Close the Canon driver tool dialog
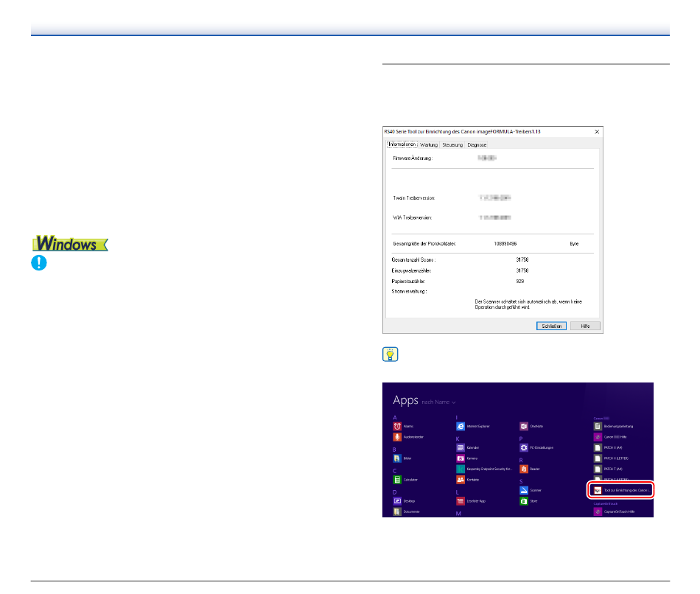Viewport: 700px width, 594px height. click(597, 132)
